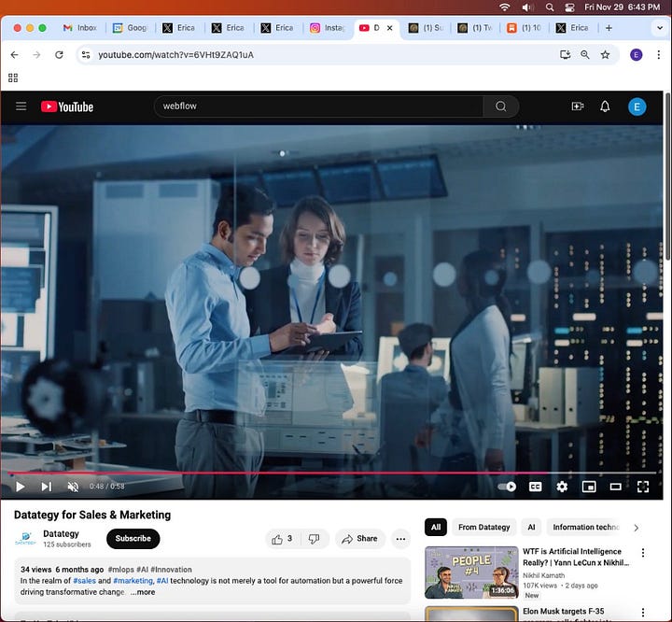
Task: Install or cast icon in address bar
Action: tap(566, 54)
